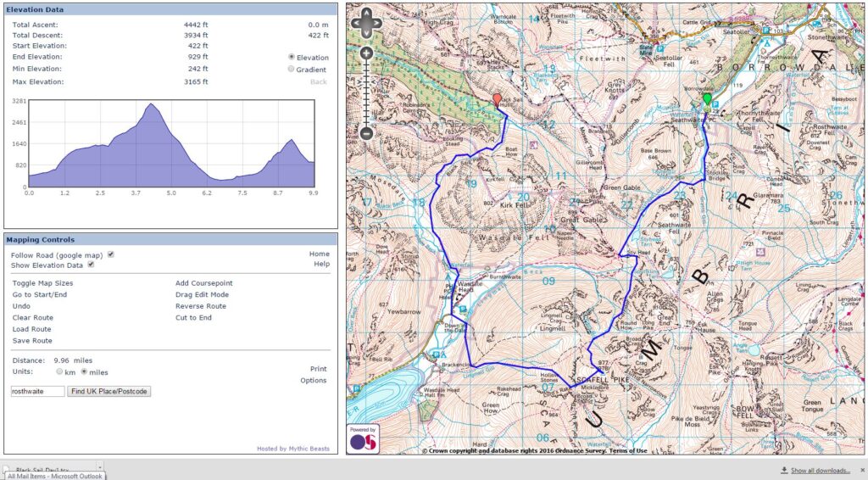
Task: Click the place search field containing rosthwaite
Action: point(37,391)
